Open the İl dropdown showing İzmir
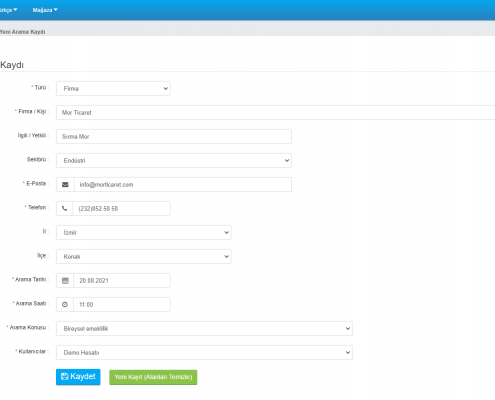This screenshot has height=400, width=495. 144,233
